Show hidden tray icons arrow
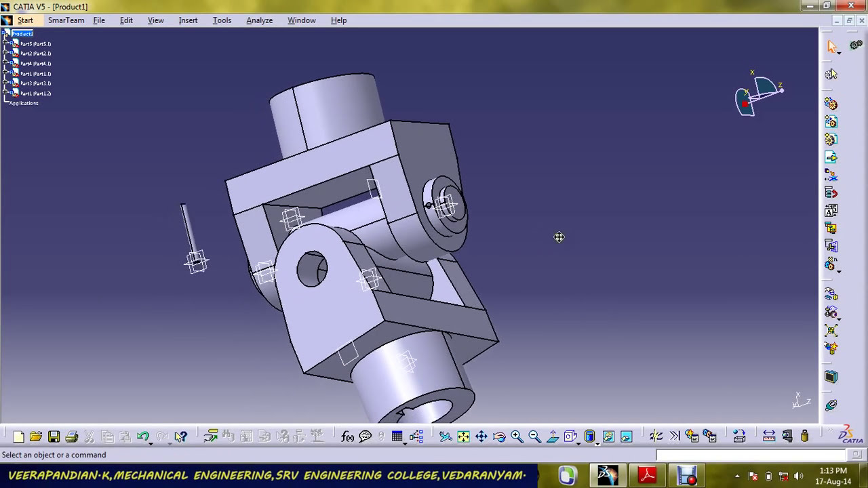Image resolution: width=868 pixels, height=488 pixels. (737, 476)
